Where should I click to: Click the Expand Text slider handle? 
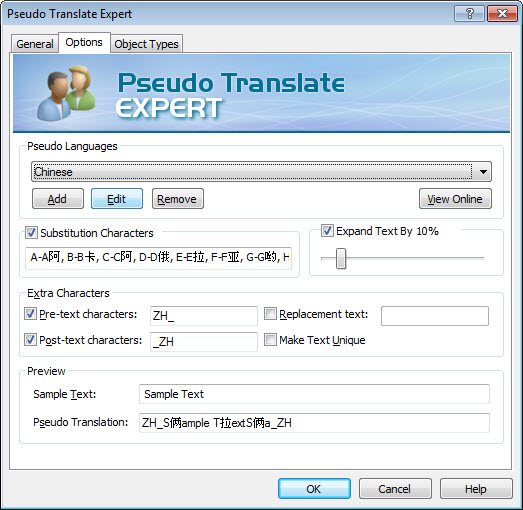pyautogui.click(x=341, y=258)
